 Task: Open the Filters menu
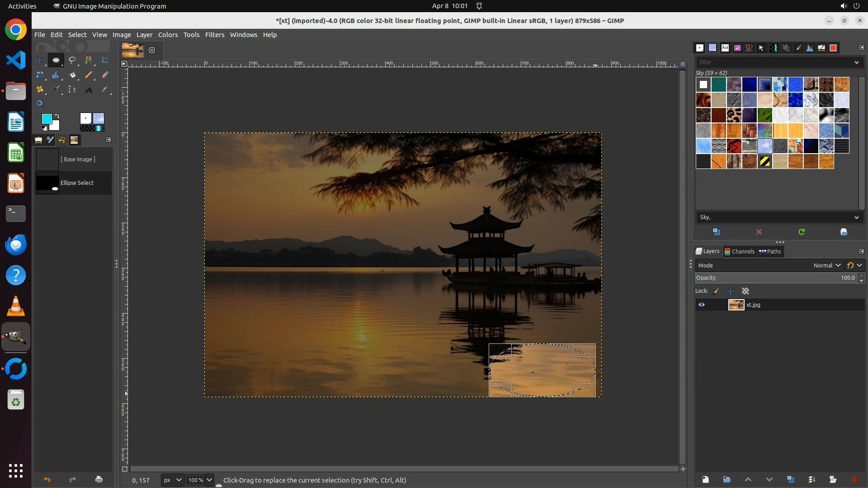coord(214,35)
